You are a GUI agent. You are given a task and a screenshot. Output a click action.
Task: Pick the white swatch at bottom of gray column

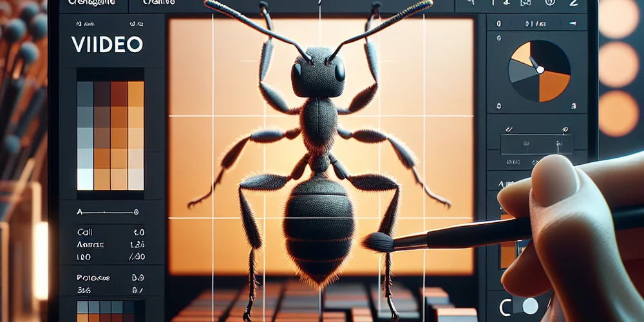(86, 179)
